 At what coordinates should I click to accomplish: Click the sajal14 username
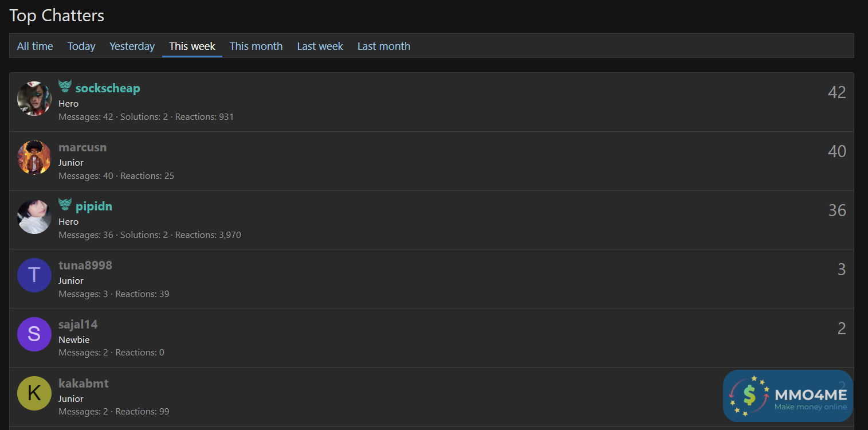pos(78,325)
